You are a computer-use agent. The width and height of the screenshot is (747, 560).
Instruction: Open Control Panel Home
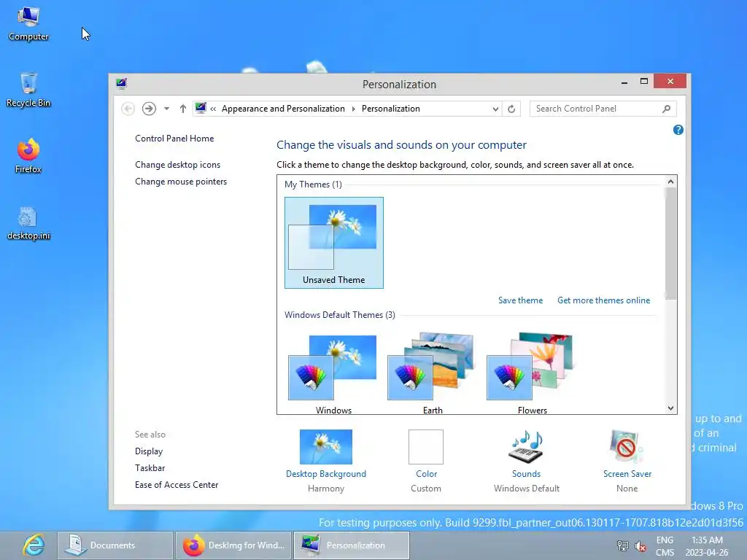tap(174, 138)
